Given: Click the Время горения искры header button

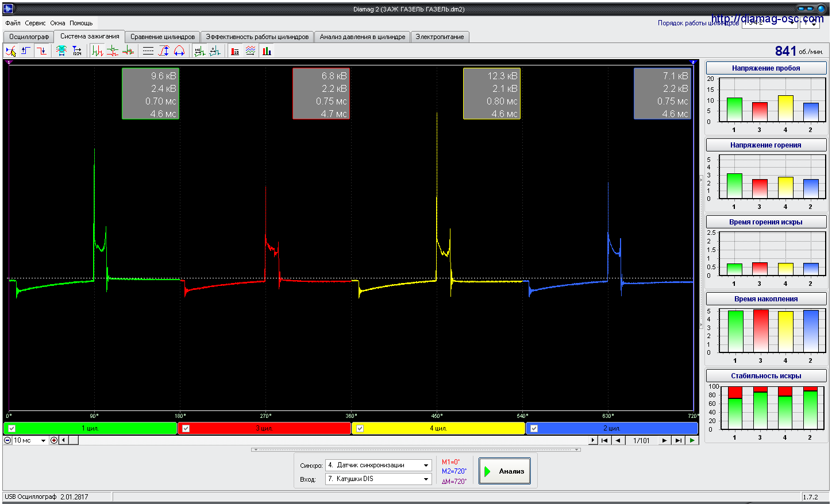Looking at the screenshot, I should (766, 222).
